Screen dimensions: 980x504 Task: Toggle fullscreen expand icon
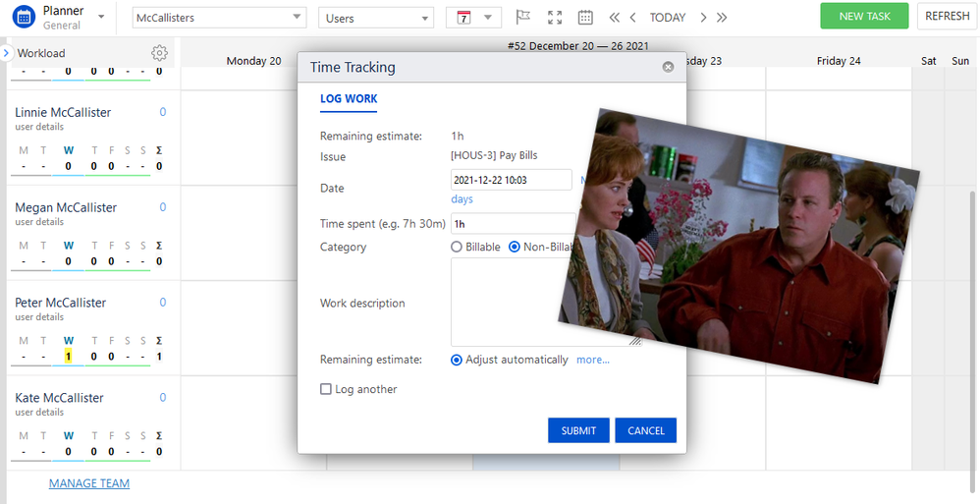(x=555, y=18)
